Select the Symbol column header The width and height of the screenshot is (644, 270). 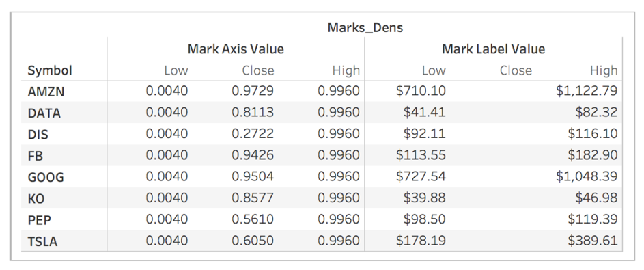pyautogui.click(x=49, y=70)
